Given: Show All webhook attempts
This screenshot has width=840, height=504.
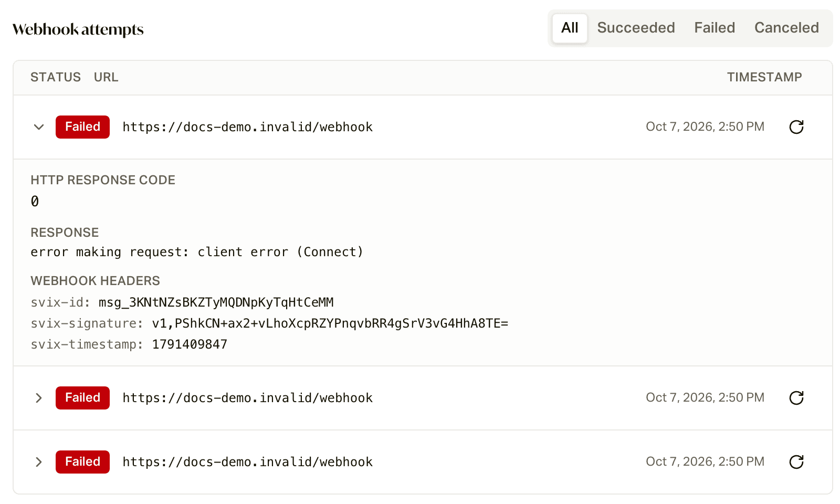Looking at the screenshot, I should tap(570, 28).
